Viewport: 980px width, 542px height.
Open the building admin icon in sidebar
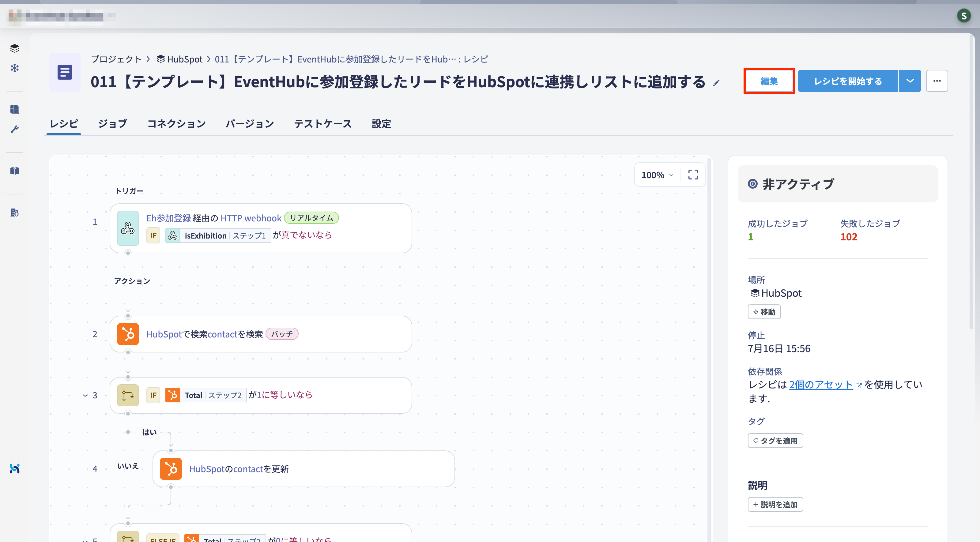[x=14, y=213]
